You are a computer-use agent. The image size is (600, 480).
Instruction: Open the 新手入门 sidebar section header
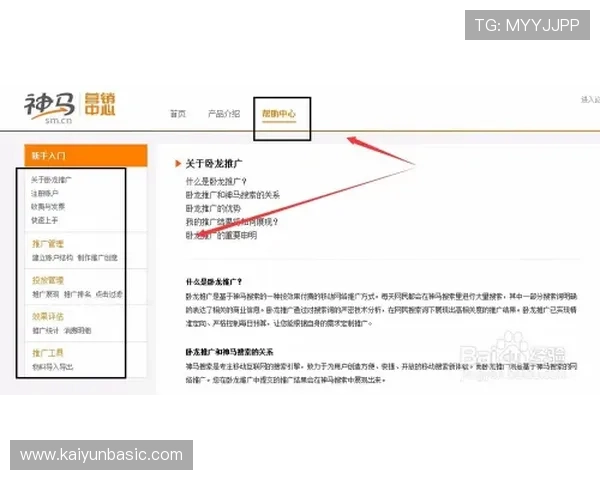click(86, 155)
